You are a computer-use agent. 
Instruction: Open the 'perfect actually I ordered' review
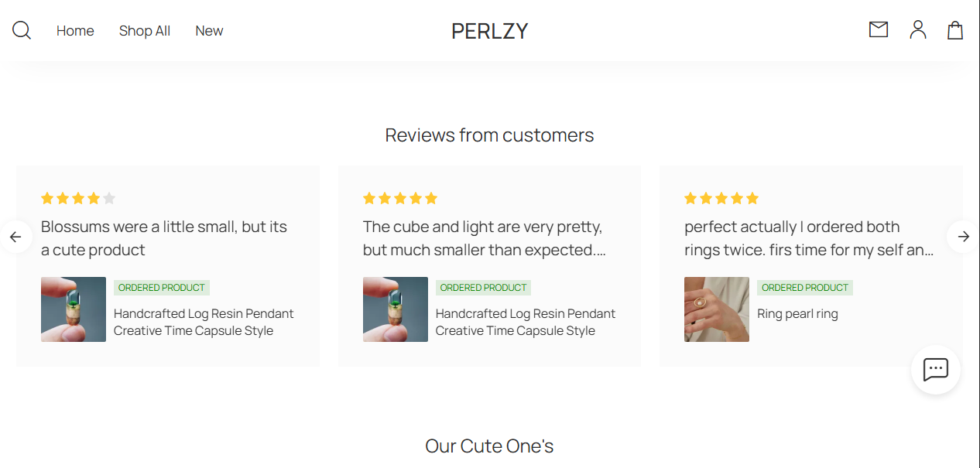coord(808,238)
